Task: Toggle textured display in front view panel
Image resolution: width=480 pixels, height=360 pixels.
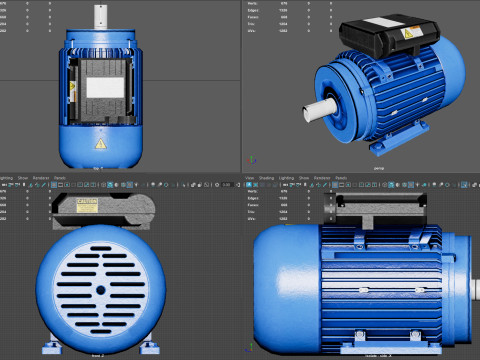Action: pyautogui.click(x=130, y=184)
